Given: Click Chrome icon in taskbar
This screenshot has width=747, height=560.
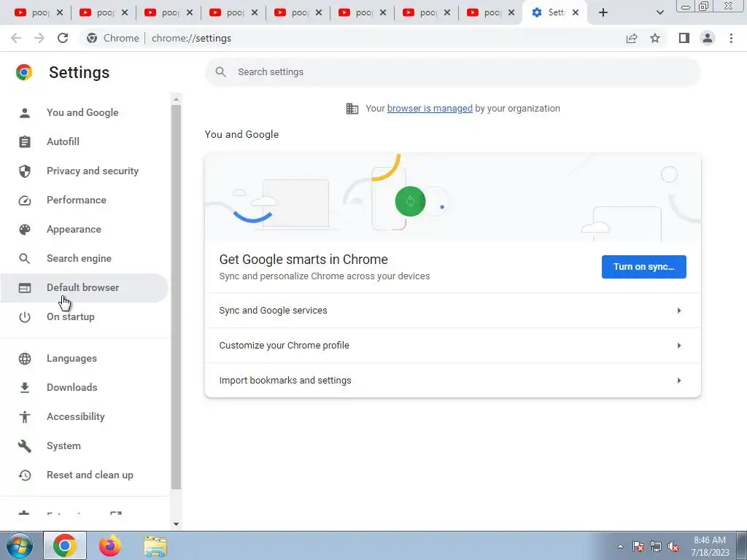Looking at the screenshot, I should click(65, 545).
